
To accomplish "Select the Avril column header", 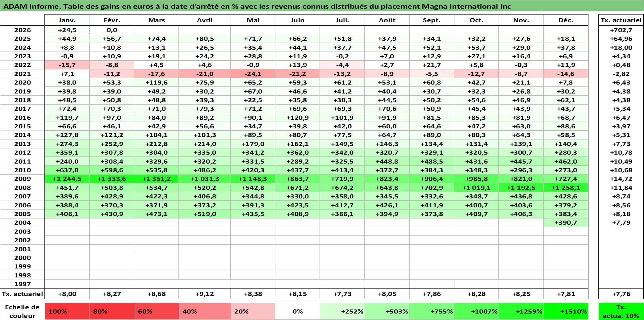I will pyautogui.click(x=205, y=20).
